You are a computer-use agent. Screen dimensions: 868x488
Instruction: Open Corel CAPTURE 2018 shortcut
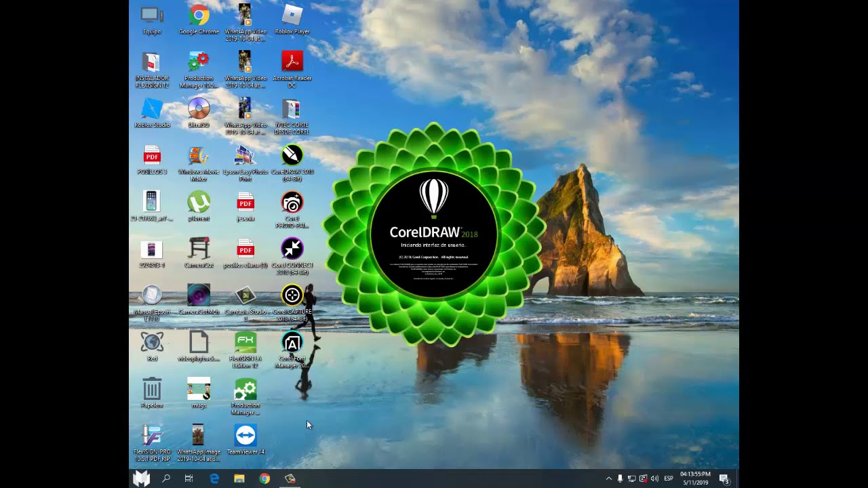click(292, 304)
